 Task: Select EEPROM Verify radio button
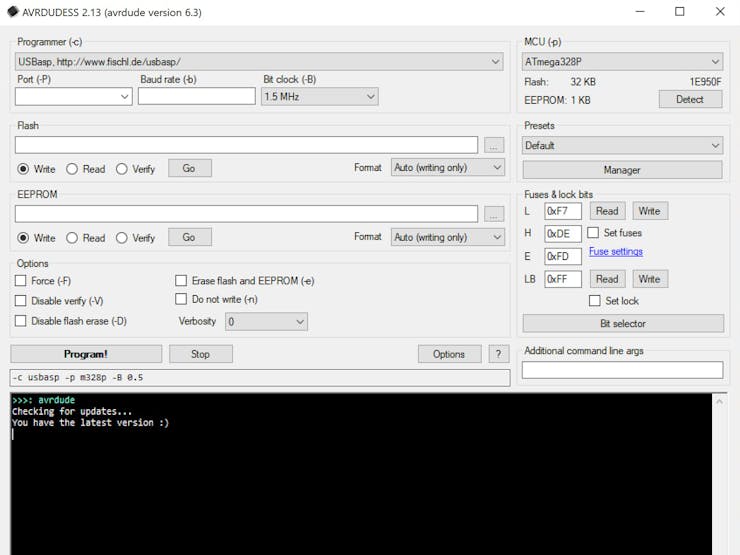pyautogui.click(x=122, y=238)
